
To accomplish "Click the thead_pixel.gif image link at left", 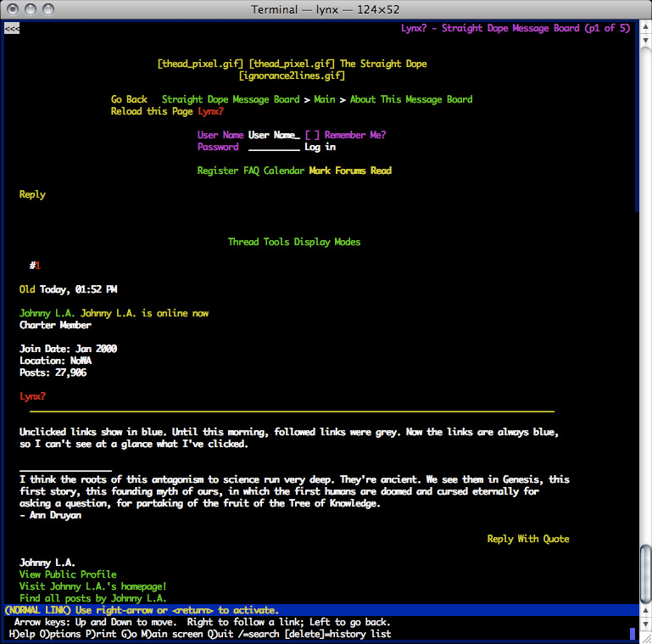I will pyautogui.click(x=200, y=64).
